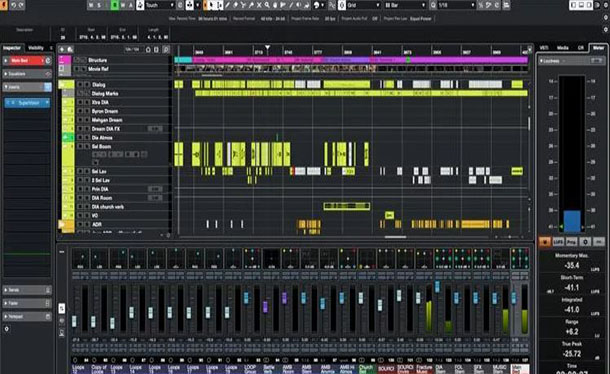Viewport: 610px width, 374px height.
Task: Expand the Sends inspector section
Action: click(5, 290)
